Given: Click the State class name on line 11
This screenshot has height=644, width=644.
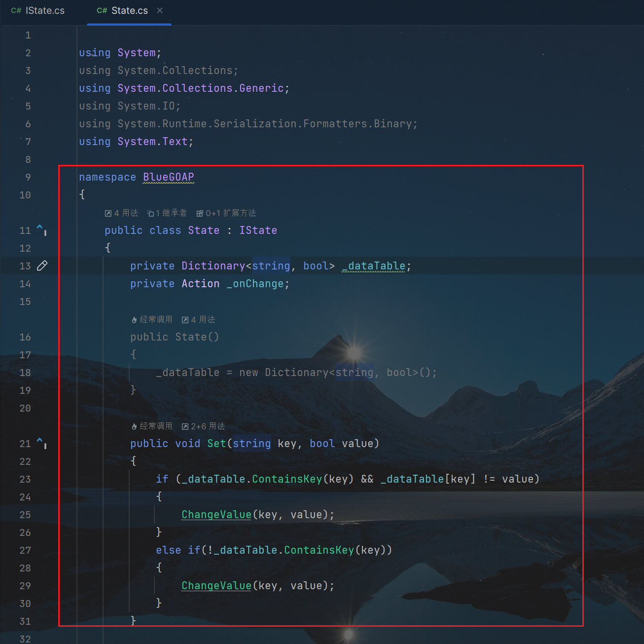Looking at the screenshot, I should [x=204, y=230].
